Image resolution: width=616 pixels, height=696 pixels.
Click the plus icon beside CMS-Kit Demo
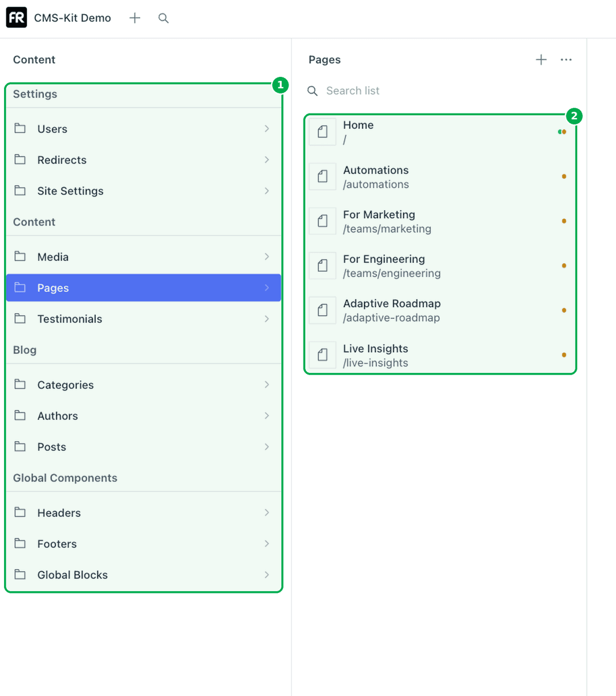point(135,18)
